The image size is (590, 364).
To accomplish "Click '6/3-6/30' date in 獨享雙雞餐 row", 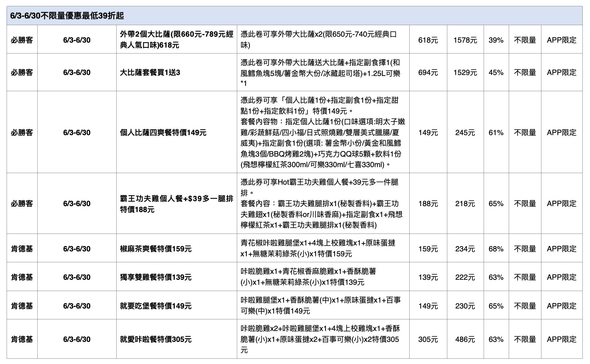I will click(x=77, y=277).
